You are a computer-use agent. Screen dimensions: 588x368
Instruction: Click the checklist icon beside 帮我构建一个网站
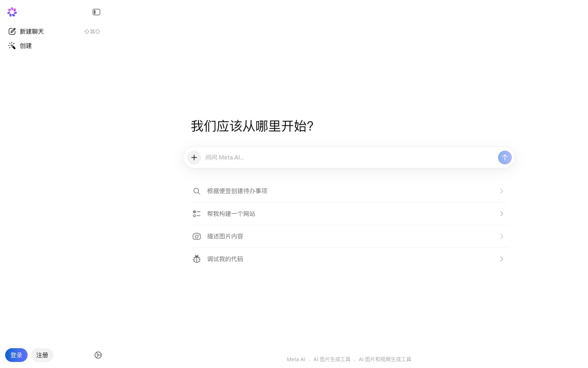197,214
